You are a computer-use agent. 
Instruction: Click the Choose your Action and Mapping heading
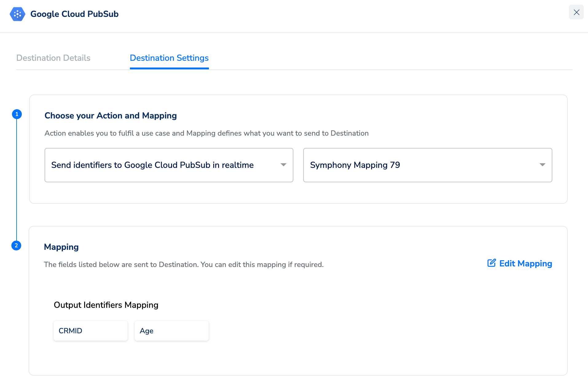pos(111,116)
